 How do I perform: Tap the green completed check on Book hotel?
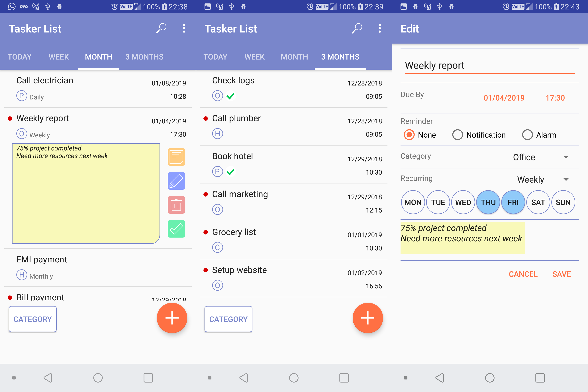click(230, 172)
